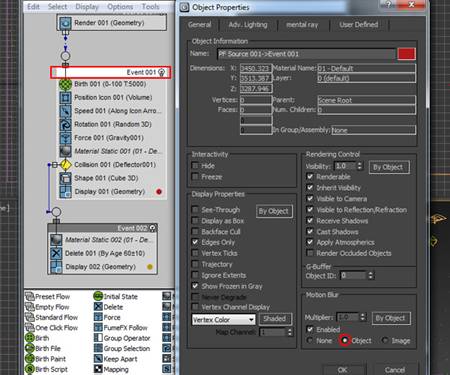Click the Display 002 operator icon
This screenshot has width=450, height=375.
pyautogui.click(x=56, y=267)
